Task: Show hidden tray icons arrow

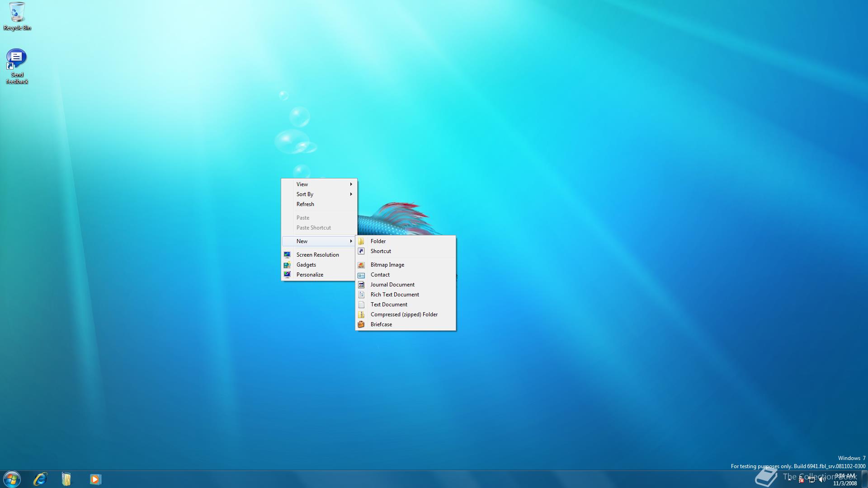Action: pos(790,479)
